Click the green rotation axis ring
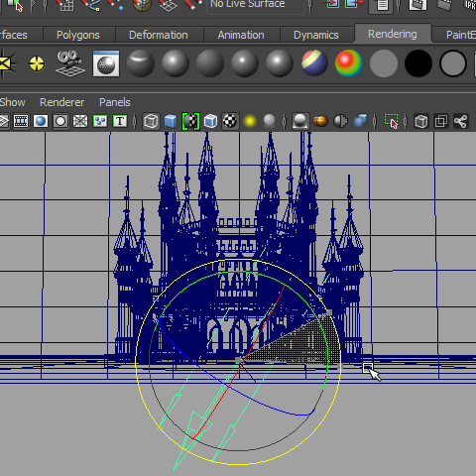 tap(239, 272)
